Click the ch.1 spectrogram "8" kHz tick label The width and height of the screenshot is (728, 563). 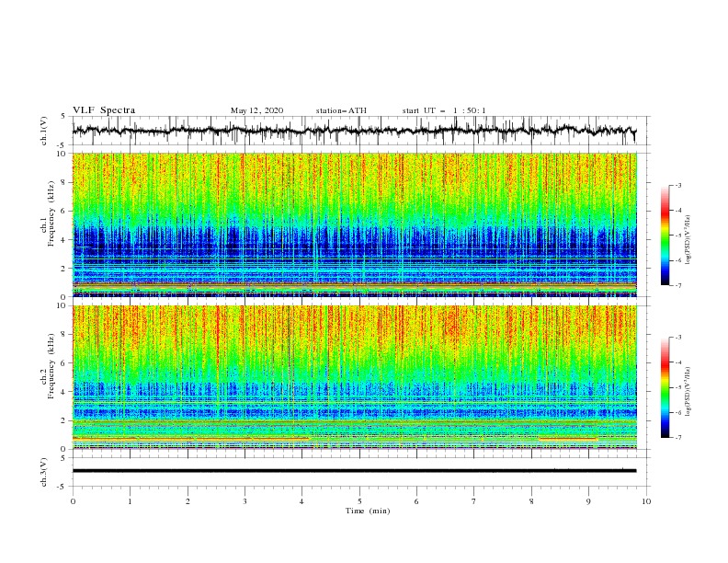(x=64, y=182)
